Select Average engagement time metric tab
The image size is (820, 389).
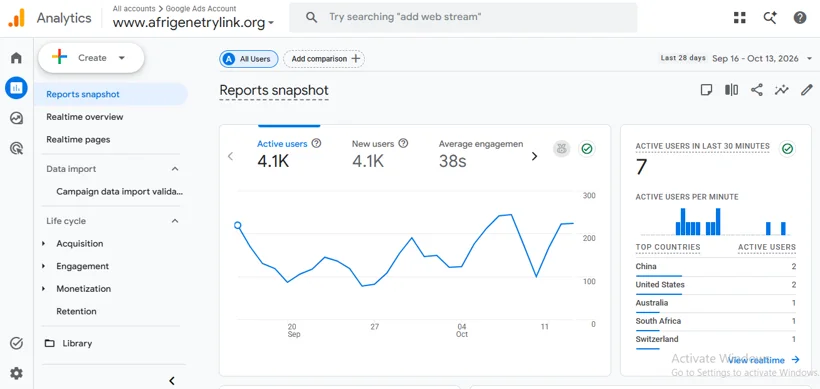point(481,153)
